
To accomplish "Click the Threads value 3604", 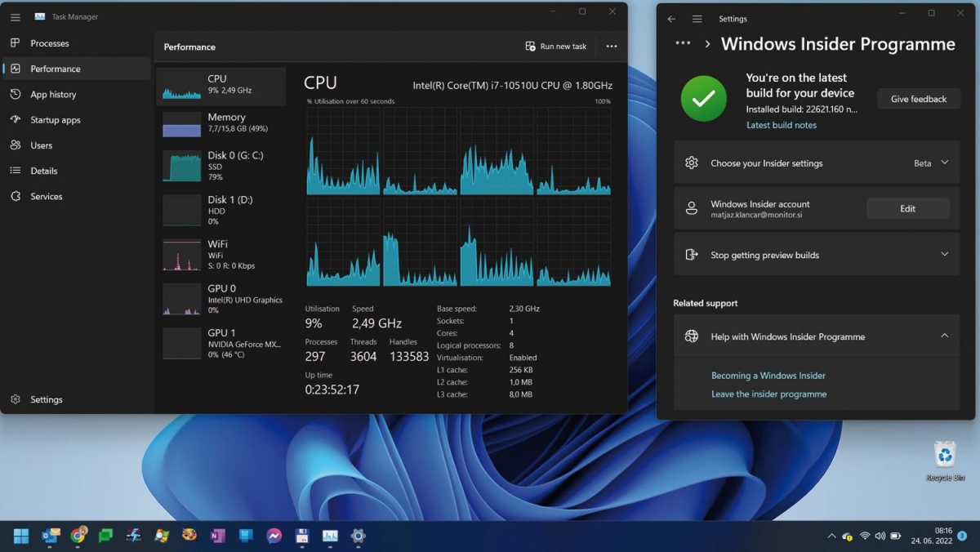I will tap(363, 356).
